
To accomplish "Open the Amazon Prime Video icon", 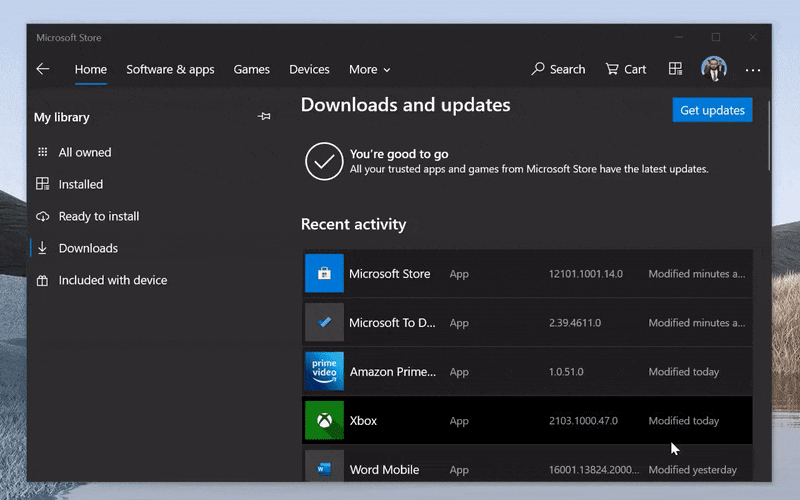I will 324,371.
